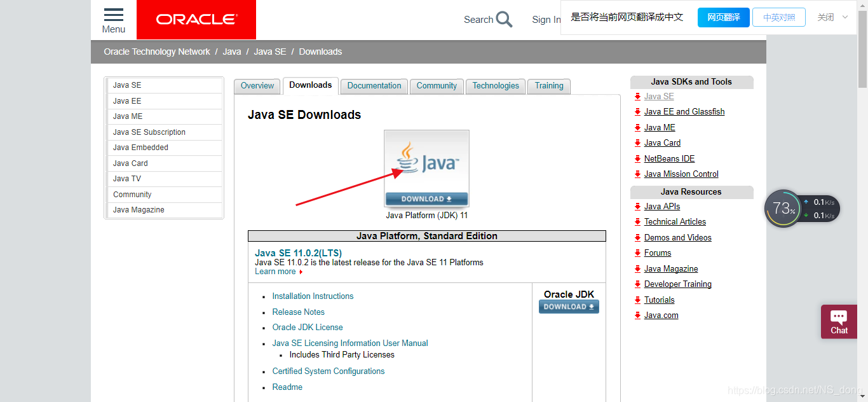
Task: Open the Readme link
Action: pos(287,387)
